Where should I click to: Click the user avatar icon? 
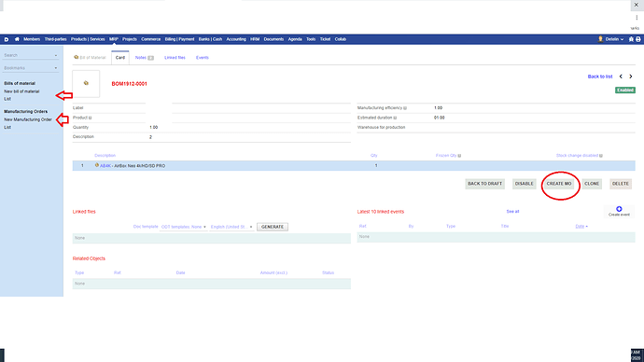(600, 39)
